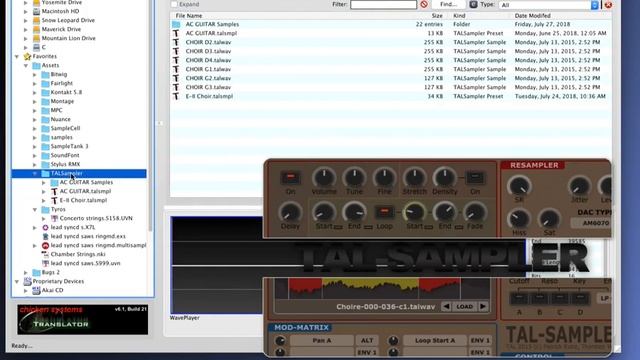Screen dimensions: 640x360
Task: Collapse the Tyros folder node
Action: coord(35,209)
